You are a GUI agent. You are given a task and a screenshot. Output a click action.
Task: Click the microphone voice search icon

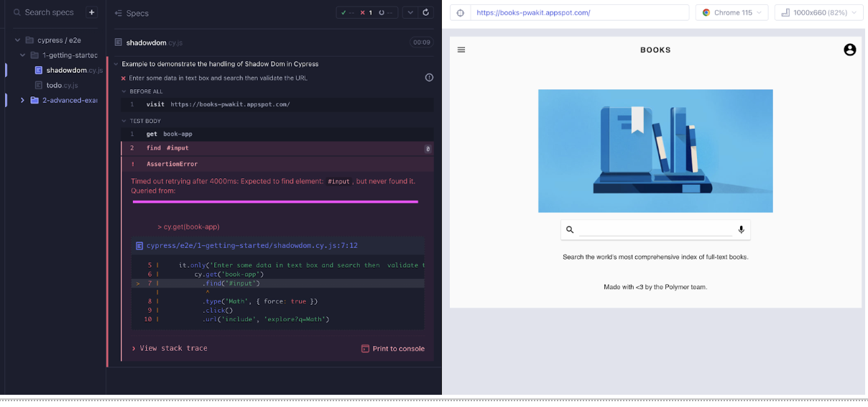(x=741, y=229)
